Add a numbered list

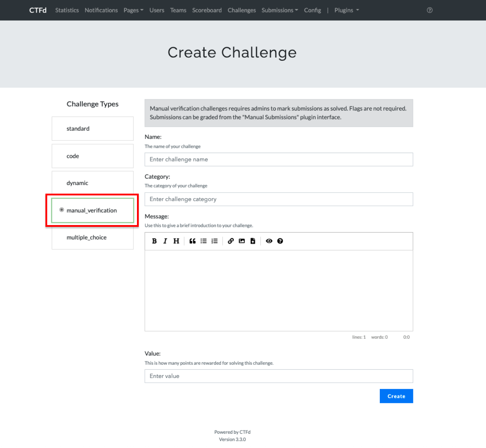pyautogui.click(x=215, y=241)
